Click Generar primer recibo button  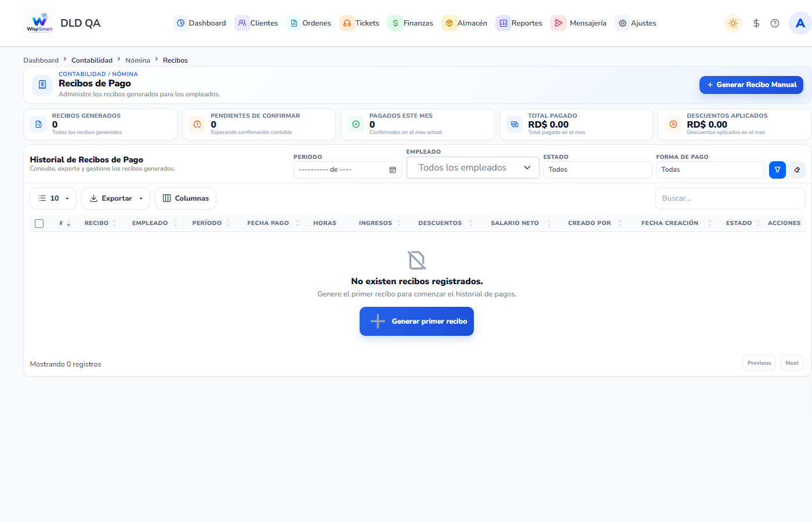tap(416, 321)
